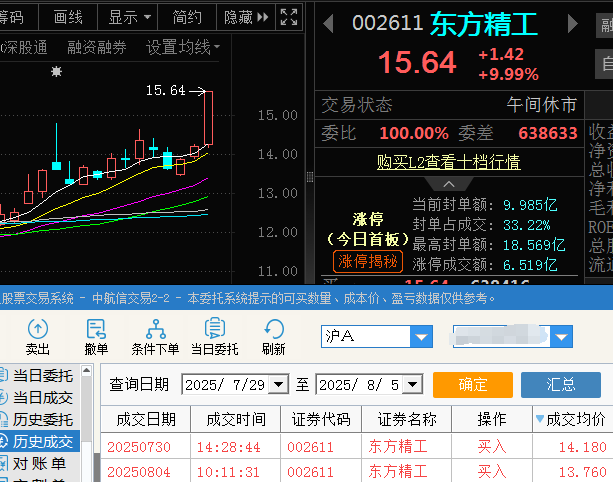613x482 pixels.
Task: Click the 涨停揭秘 button
Action: [367, 261]
